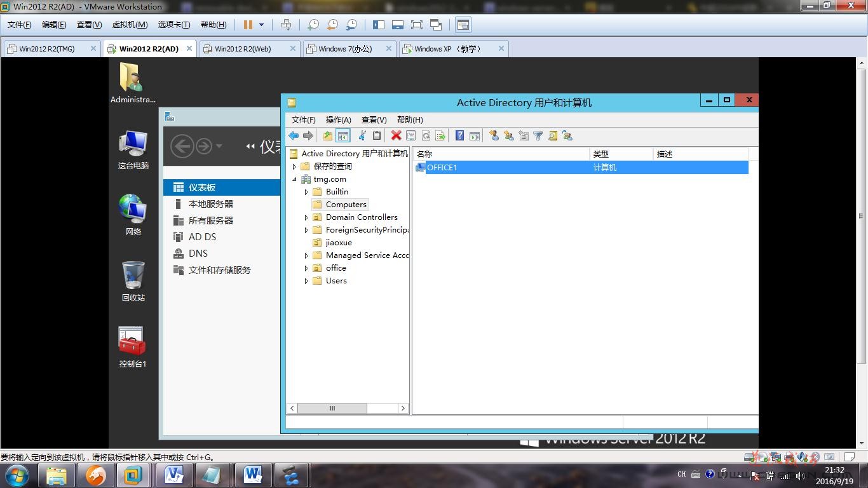This screenshot has width=868, height=488.
Task: Expand the office organizational unit
Action: [x=306, y=268]
